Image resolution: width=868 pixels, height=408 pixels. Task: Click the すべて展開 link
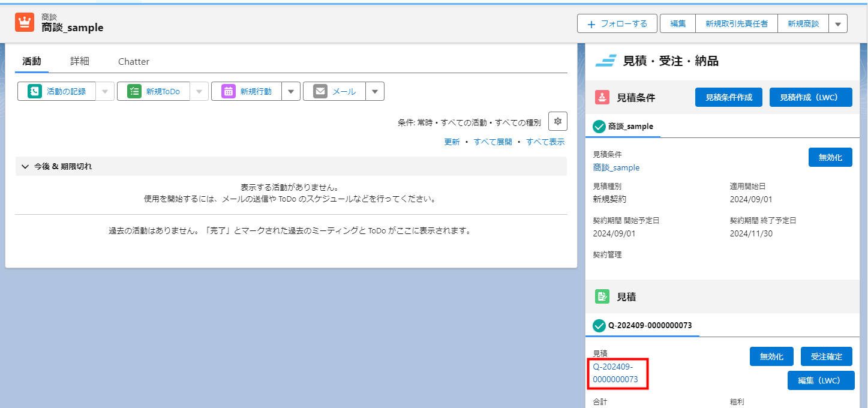pos(493,142)
